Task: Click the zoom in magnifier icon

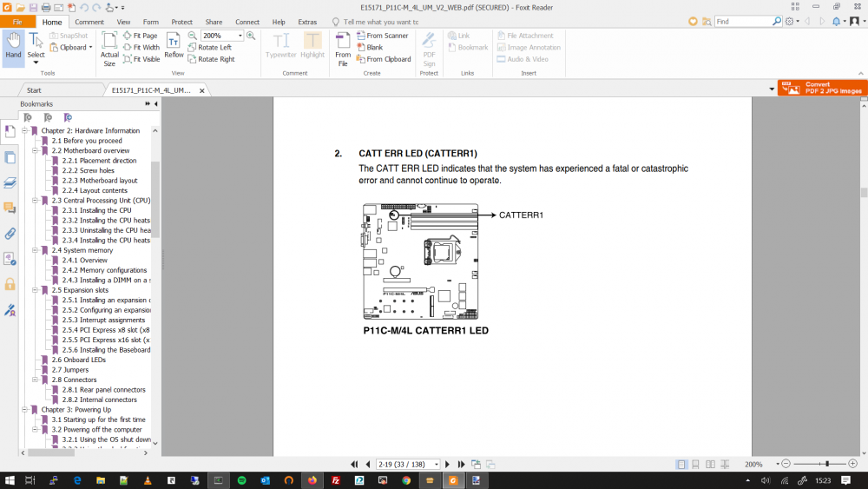Action: click(251, 36)
